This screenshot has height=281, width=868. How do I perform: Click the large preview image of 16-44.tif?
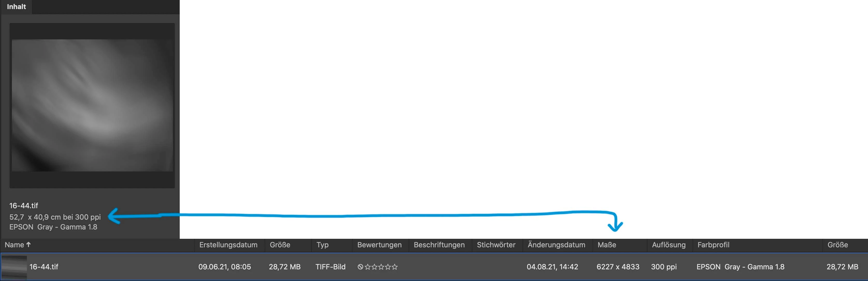92,105
